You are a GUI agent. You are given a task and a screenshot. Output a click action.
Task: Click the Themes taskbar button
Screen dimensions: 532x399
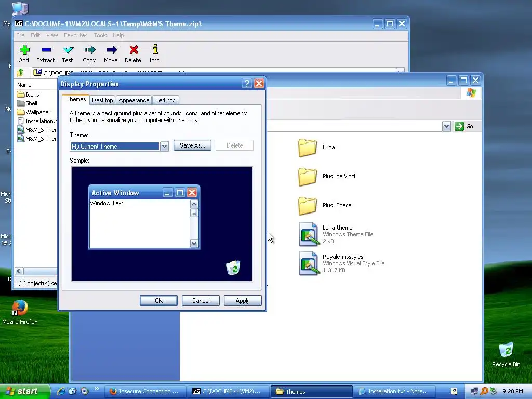coord(311,391)
